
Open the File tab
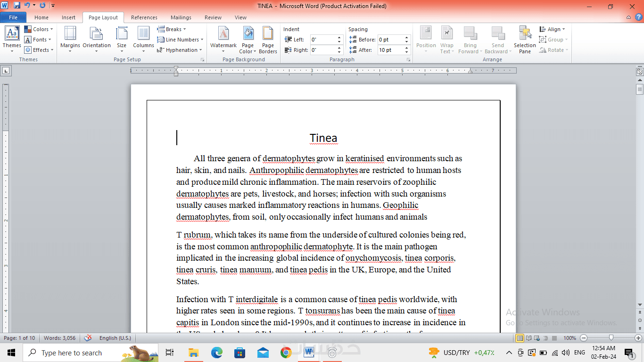13,17
